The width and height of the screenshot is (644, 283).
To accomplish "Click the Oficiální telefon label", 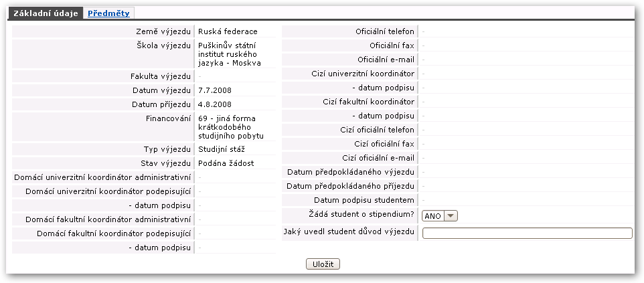I will click(x=385, y=31).
